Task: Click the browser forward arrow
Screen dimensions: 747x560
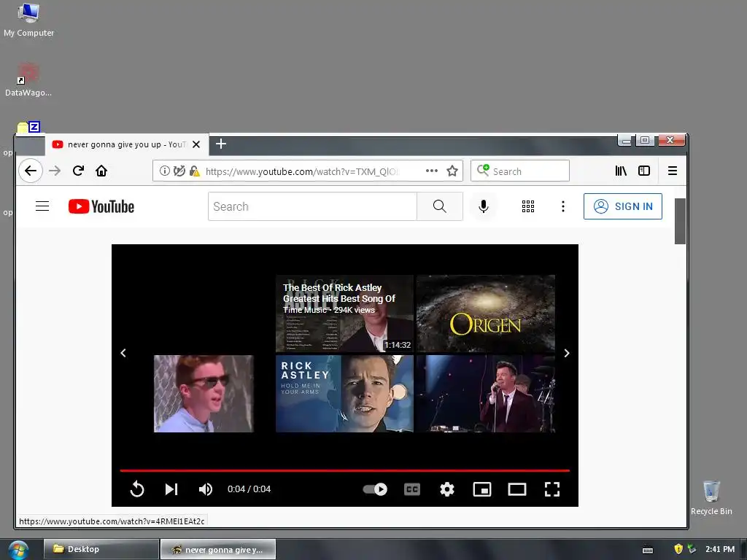Action: (x=55, y=171)
